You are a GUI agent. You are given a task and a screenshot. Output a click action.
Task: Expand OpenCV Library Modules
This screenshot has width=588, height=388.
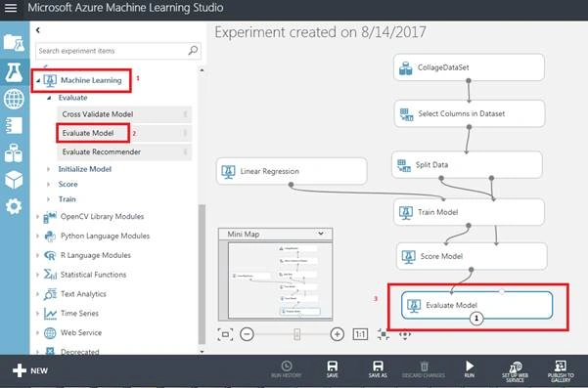point(37,216)
